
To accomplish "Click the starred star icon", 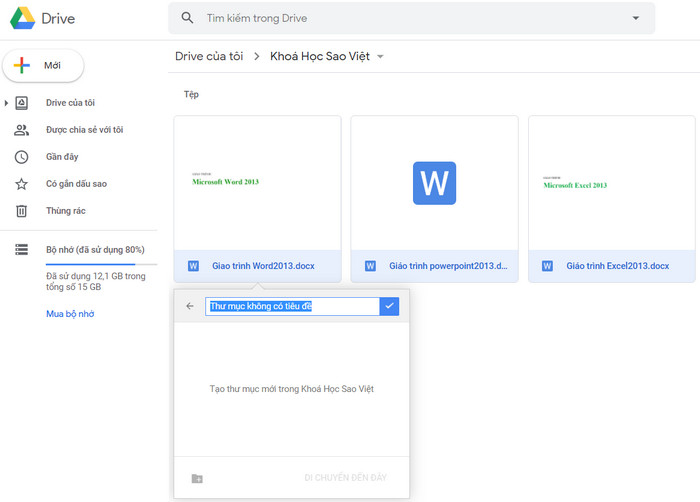I will (21, 184).
